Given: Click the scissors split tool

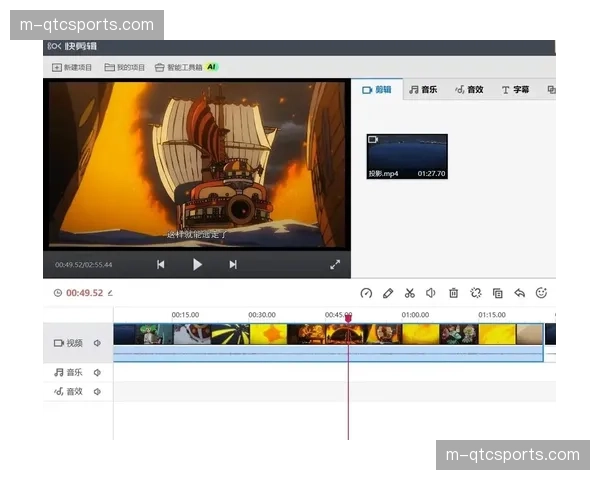Looking at the screenshot, I should click(410, 293).
